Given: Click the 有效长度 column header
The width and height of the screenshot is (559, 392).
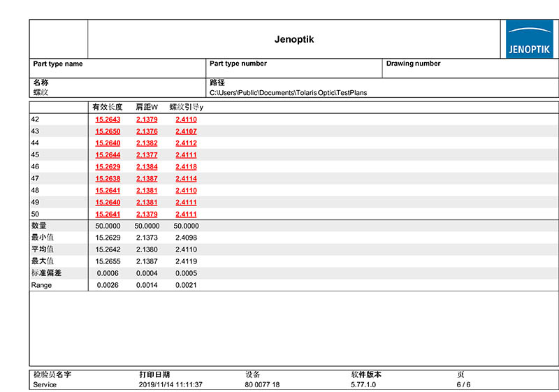Looking at the screenshot, I should tap(108, 108).
